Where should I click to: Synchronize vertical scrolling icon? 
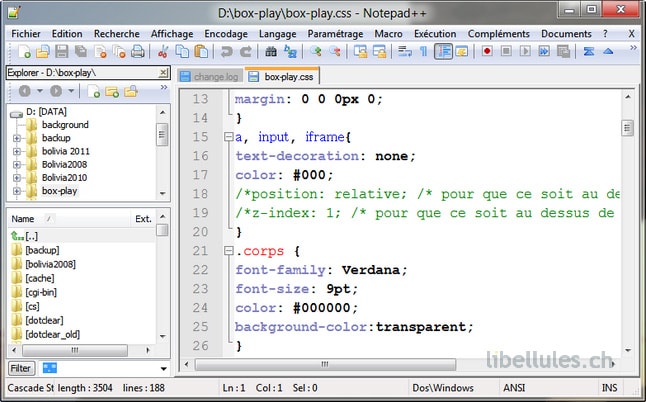click(x=360, y=51)
